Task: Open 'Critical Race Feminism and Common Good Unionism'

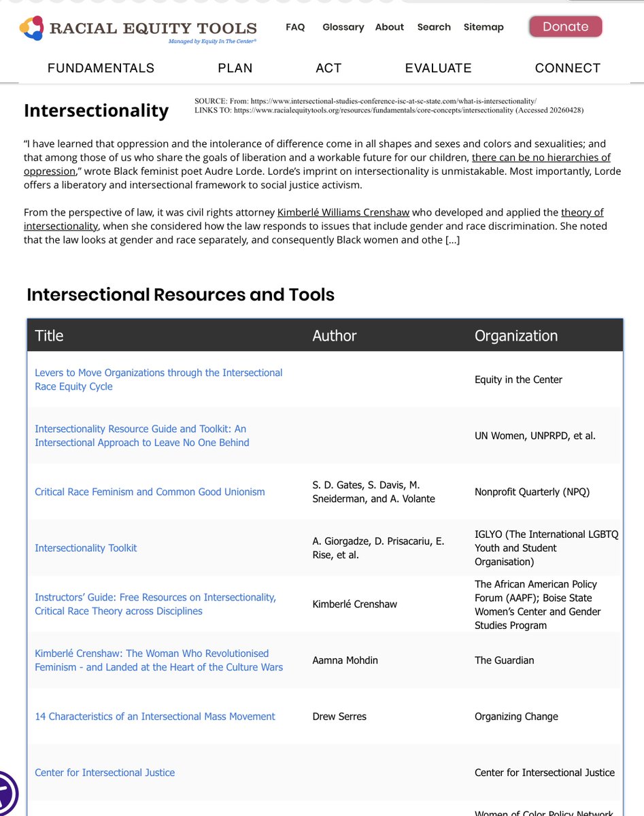Action: 150,492
